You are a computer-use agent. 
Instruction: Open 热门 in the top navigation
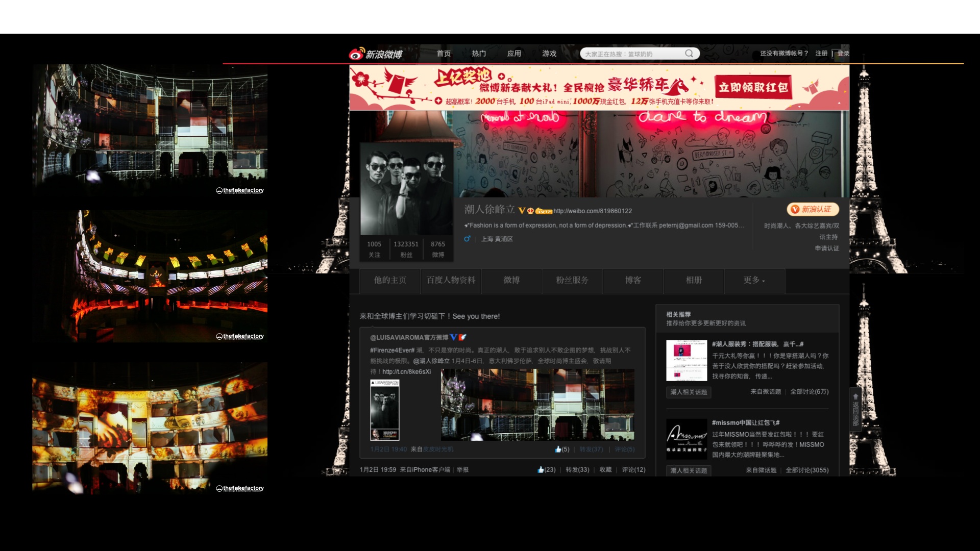coord(479,54)
